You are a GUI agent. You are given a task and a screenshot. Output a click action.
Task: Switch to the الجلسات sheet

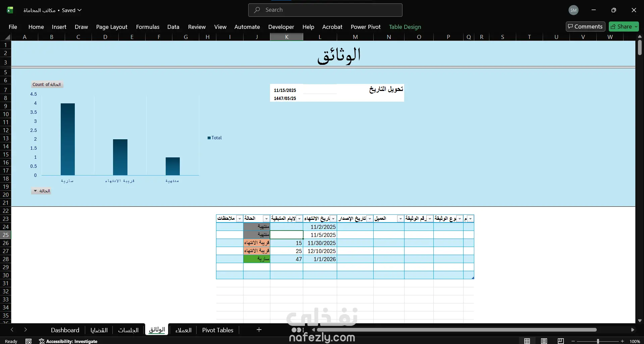tap(128, 330)
